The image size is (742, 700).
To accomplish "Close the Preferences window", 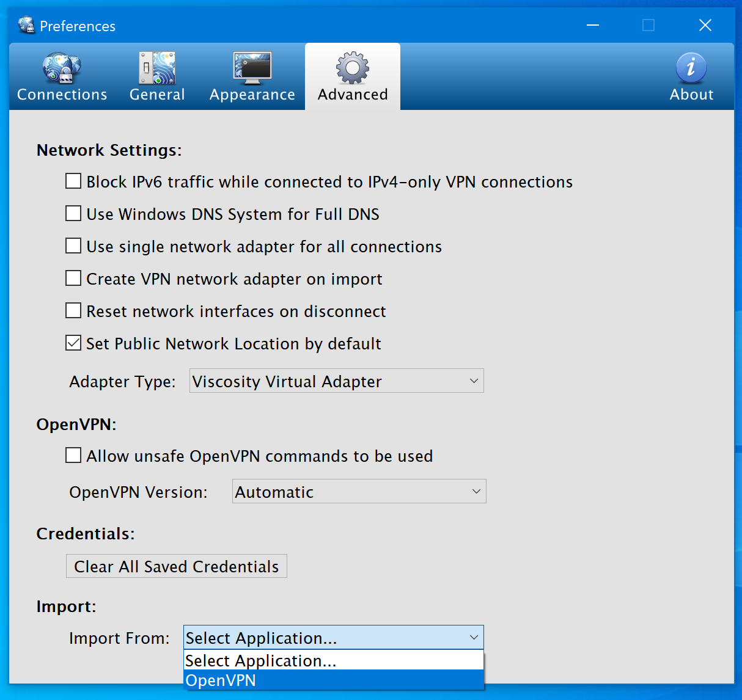I will tap(705, 25).
